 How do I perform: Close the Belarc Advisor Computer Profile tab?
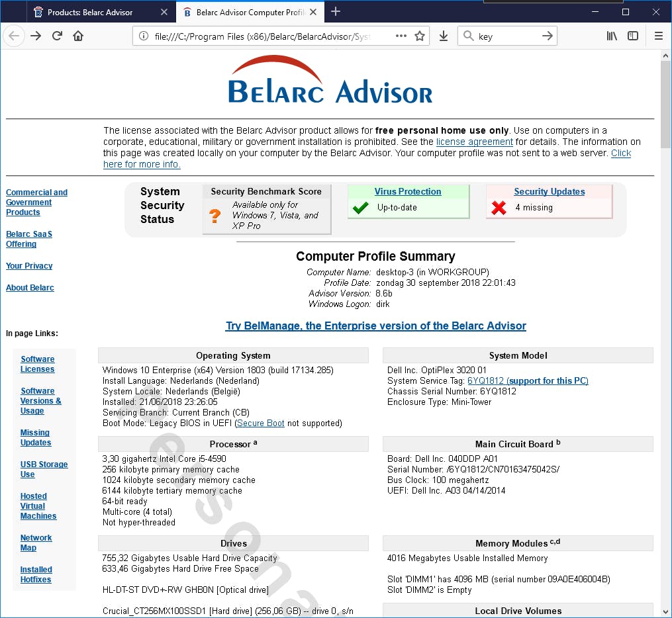(x=313, y=12)
